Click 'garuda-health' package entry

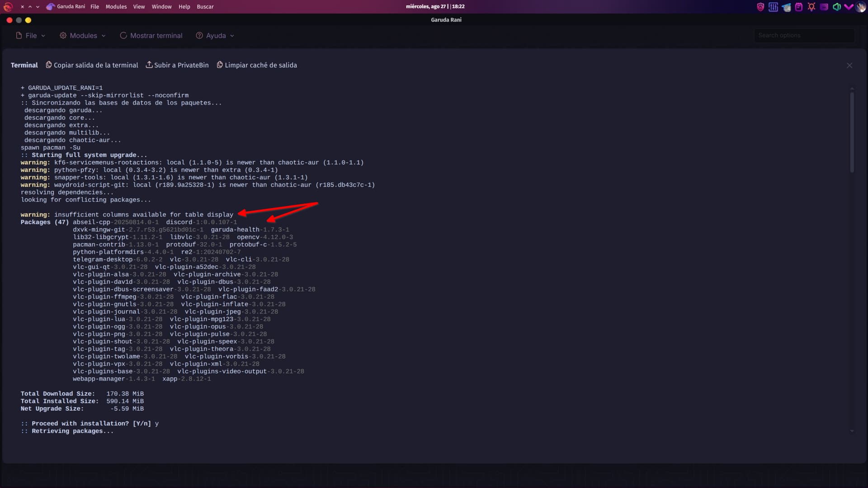click(250, 230)
